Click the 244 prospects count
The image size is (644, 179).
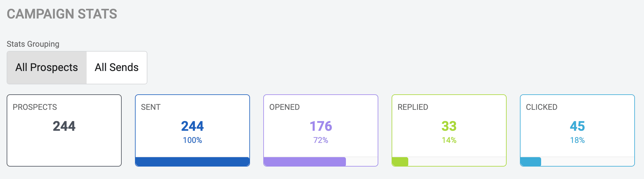[64, 126]
